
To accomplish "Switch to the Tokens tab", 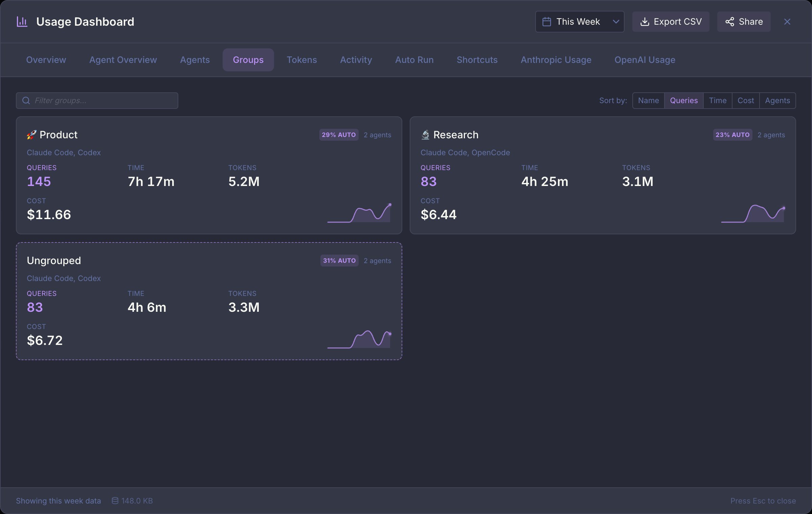I will coord(302,60).
